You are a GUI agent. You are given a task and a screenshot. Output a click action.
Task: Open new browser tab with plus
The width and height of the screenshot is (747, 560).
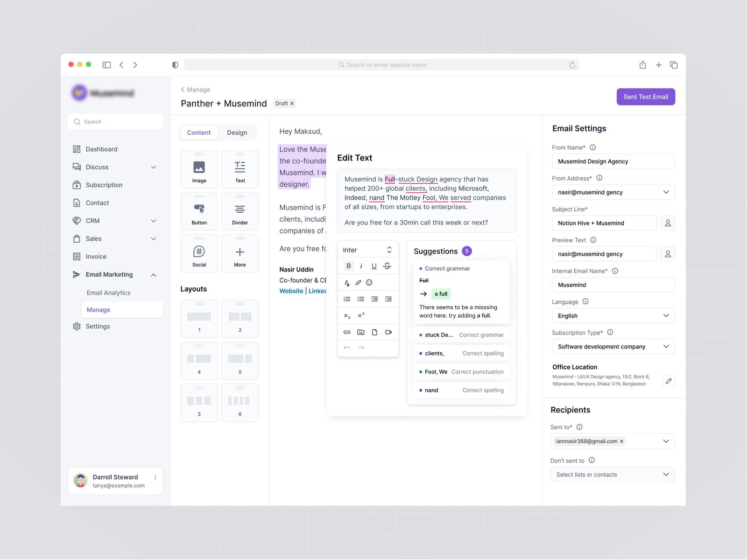click(x=658, y=65)
